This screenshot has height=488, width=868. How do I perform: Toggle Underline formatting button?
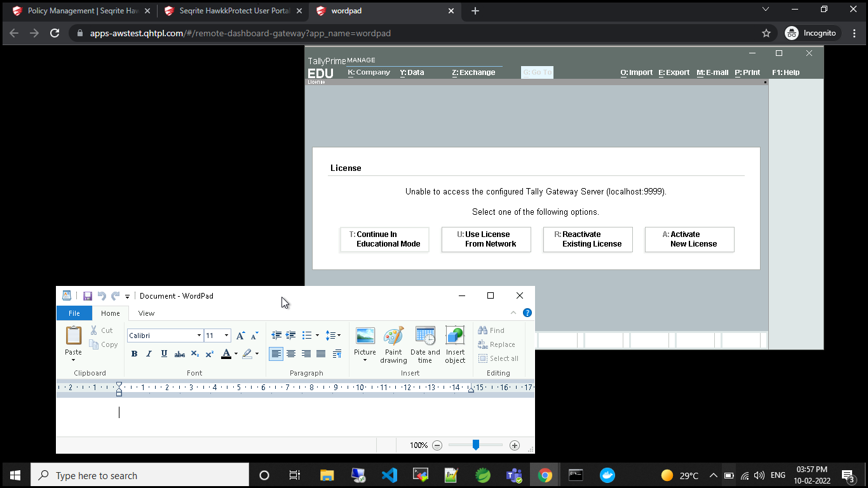click(164, 354)
